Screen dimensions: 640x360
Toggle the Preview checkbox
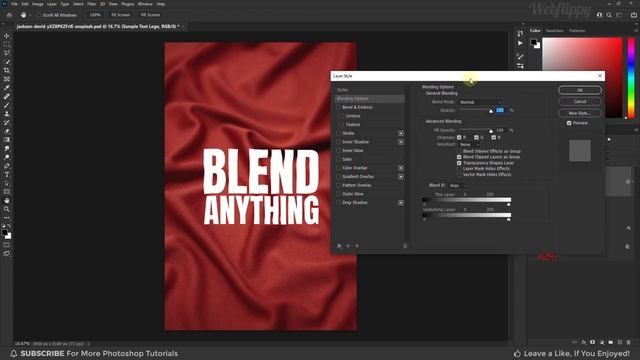(569, 123)
